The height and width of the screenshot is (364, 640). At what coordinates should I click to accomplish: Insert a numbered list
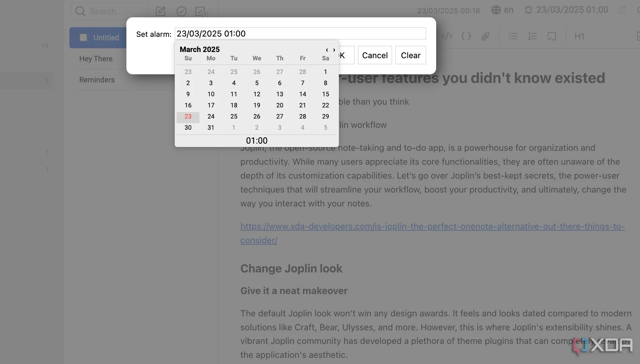tap(532, 36)
